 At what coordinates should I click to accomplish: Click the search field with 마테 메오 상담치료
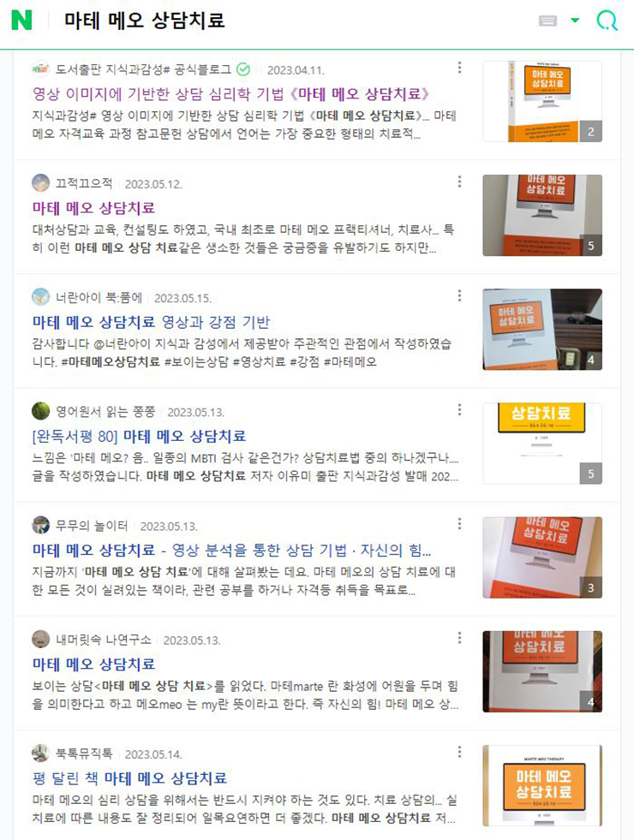click(295, 21)
